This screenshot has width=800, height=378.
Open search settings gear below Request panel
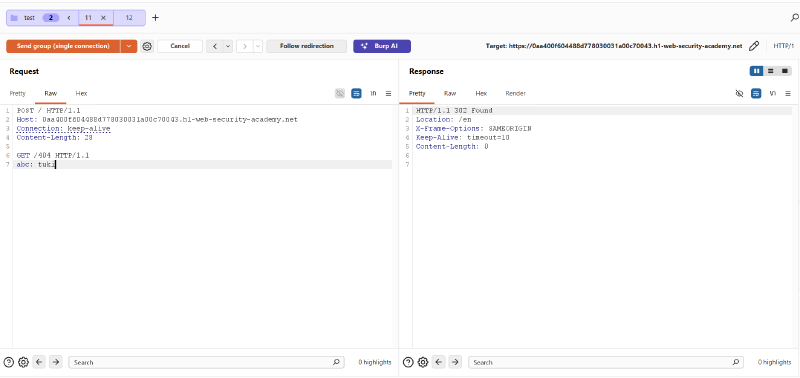pyautogui.click(x=23, y=363)
